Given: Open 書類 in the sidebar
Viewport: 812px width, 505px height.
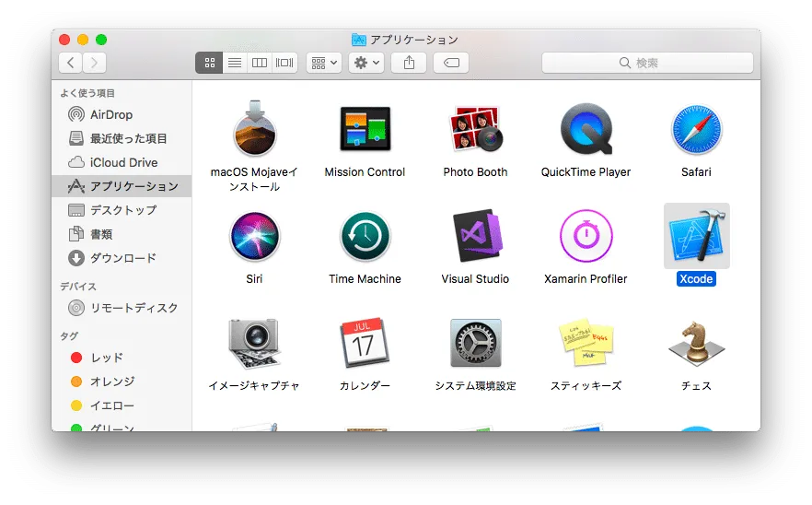Looking at the screenshot, I should [x=122, y=234].
